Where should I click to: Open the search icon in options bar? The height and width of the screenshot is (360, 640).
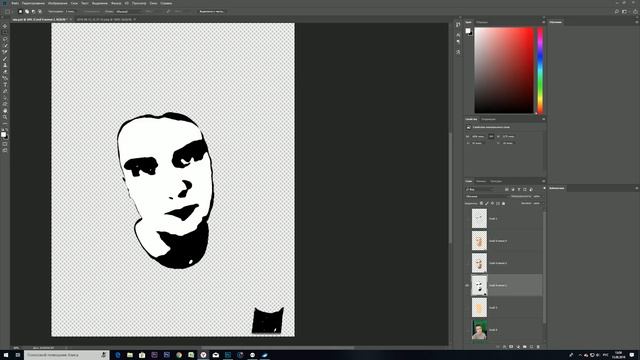pos(616,11)
